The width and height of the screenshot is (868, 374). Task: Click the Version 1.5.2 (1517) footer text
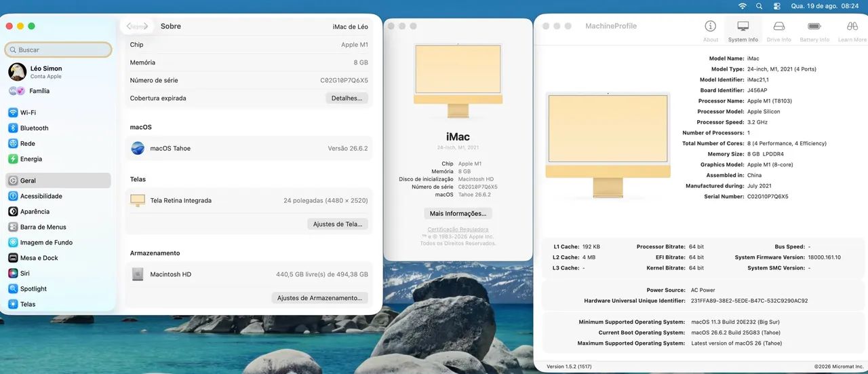pyautogui.click(x=569, y=367)
